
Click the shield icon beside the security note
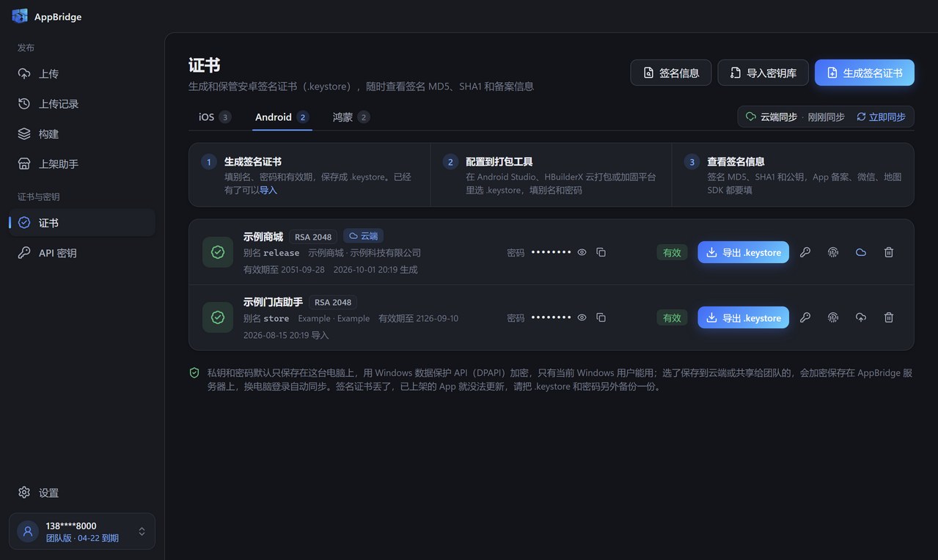pos(194,373)
